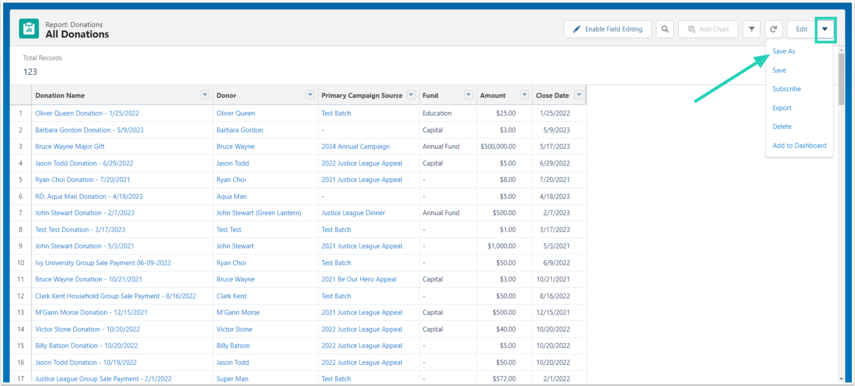The height and width of the screenshot is (386, 855).
Task: Open Fund column dropdown arrow
Action: (468, 95)
